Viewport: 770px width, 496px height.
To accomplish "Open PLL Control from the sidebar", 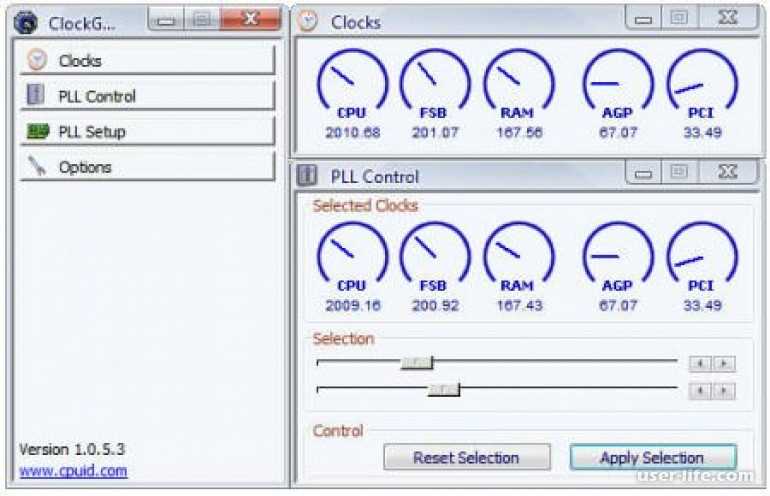I will click(x=147, y=95).
